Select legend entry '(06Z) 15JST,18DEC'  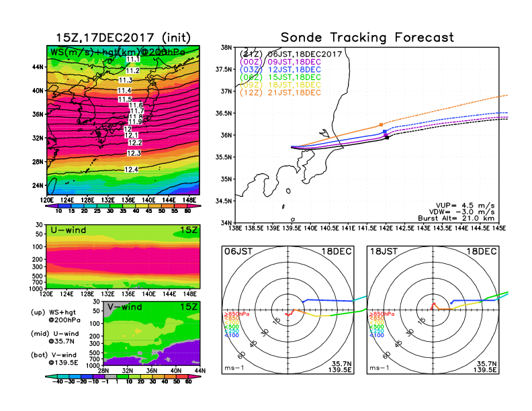tap(280, 77)
